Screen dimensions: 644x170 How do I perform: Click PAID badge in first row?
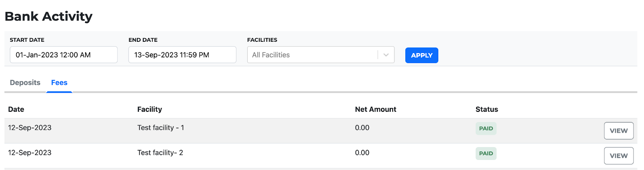(x=486, y=129)
